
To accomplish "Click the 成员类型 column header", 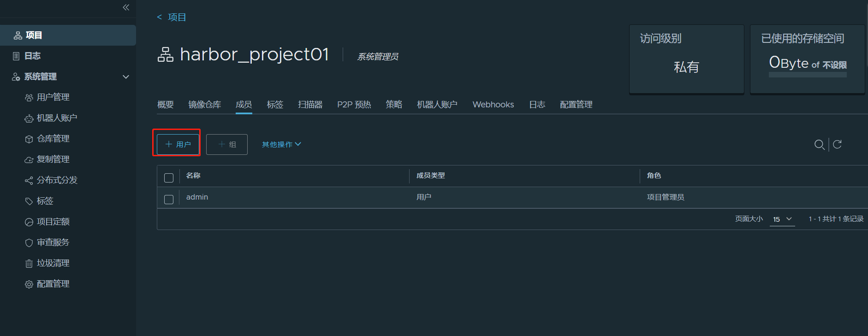I will click(x=431, y=176).
